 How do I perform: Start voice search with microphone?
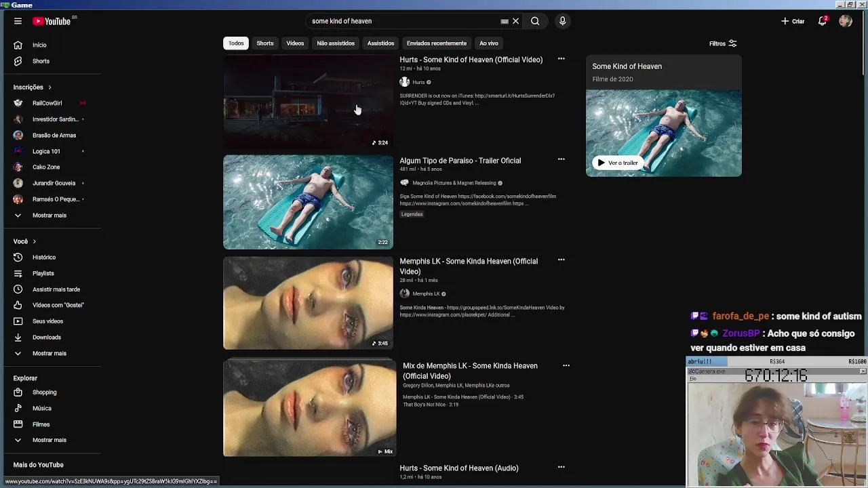pyautogui.click(x=562, y=21)
